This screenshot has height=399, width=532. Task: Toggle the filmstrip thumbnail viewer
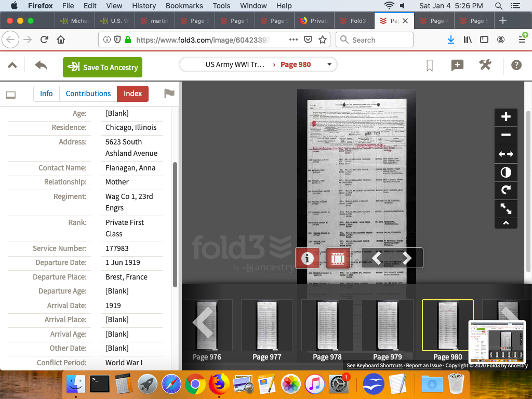tap(338, 258)
